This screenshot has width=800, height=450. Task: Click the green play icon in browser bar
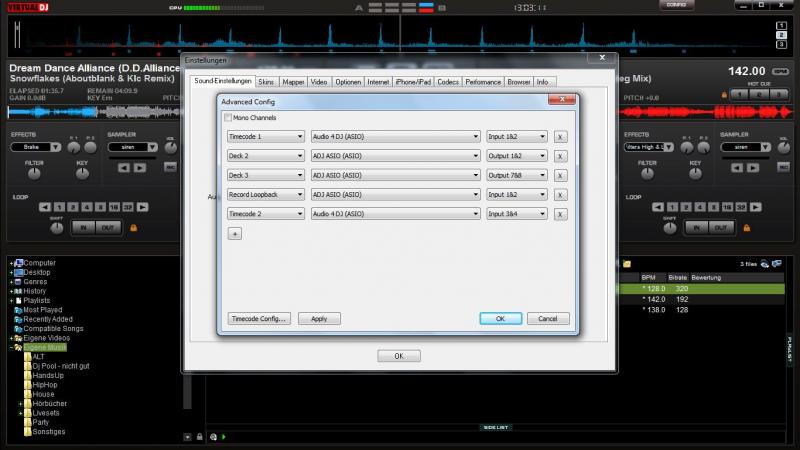pos(224,437)
